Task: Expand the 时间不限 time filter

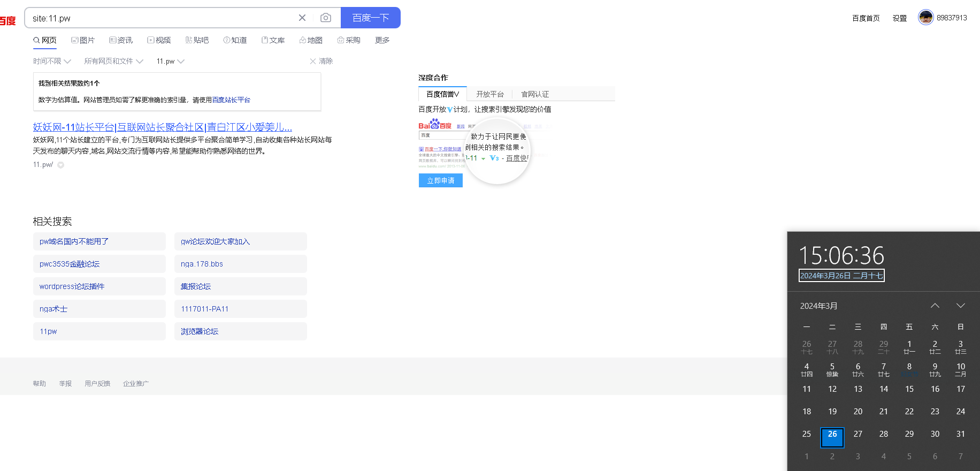Action: pyautogui.click(x=52, y=62)
